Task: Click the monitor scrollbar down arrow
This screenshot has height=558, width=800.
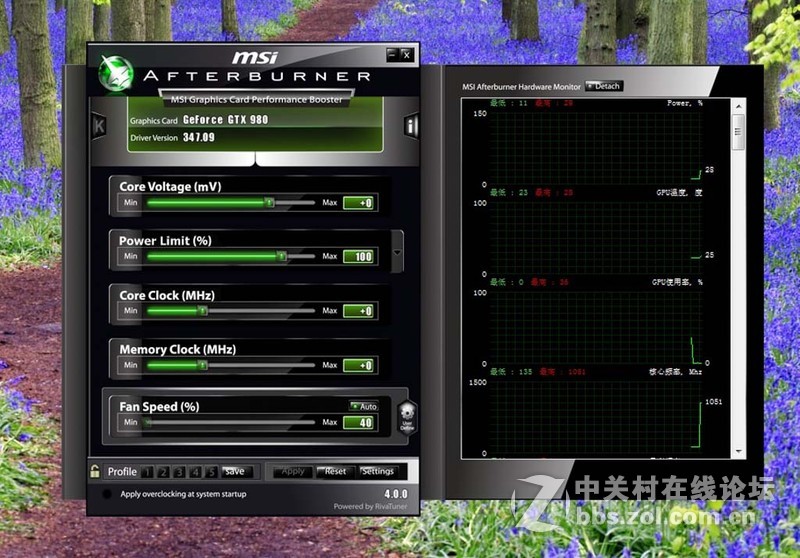Action: click(738, 452)
